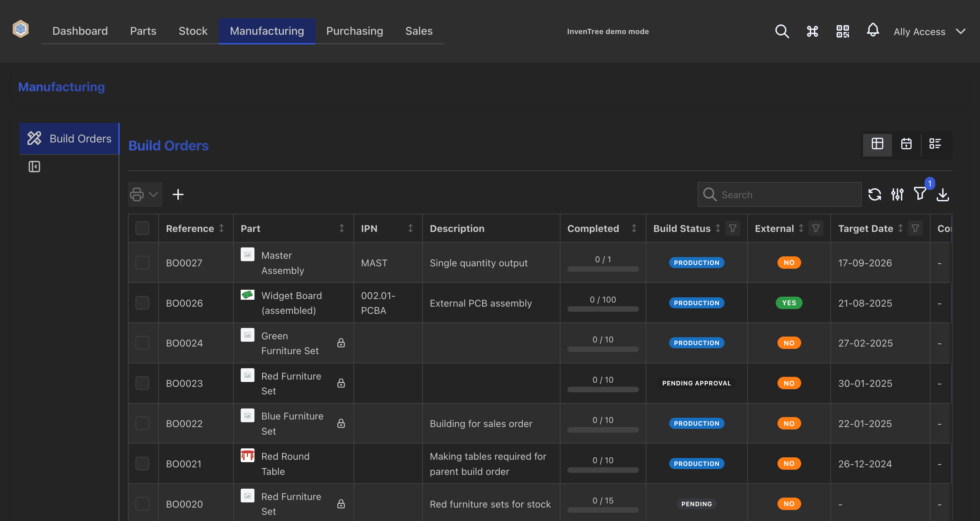The height and width of the screenshot is (521, 980).
Task: Check the BO0027 row checkbox
Action: [x=142, y=263]
